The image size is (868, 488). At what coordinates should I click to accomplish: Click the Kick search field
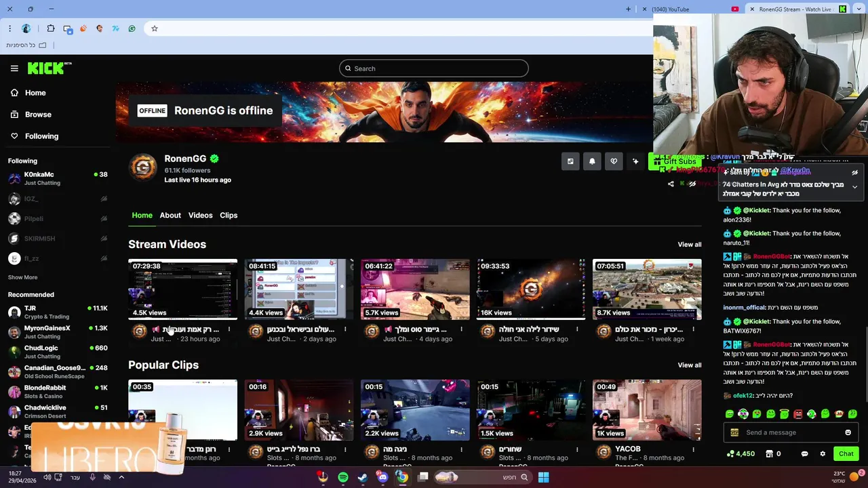coord(434,68)
